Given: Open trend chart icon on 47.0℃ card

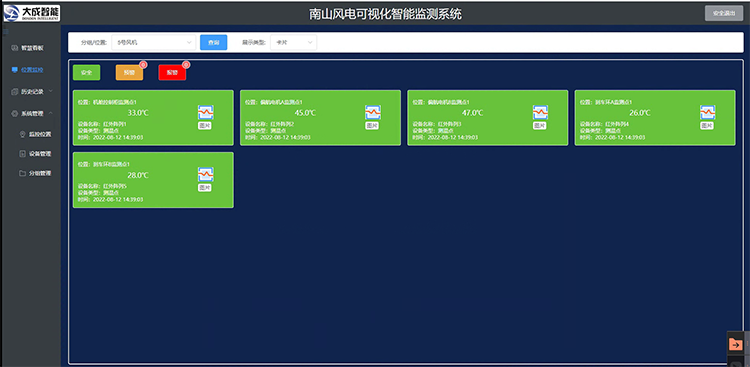Looking at the screenshot, I should click(540, 112).
